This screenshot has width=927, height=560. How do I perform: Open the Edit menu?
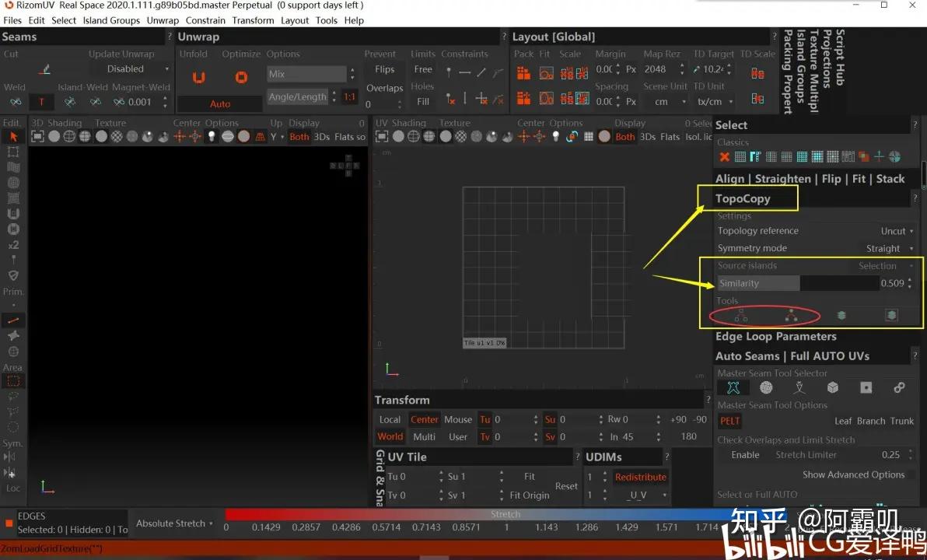coord(36,20)
